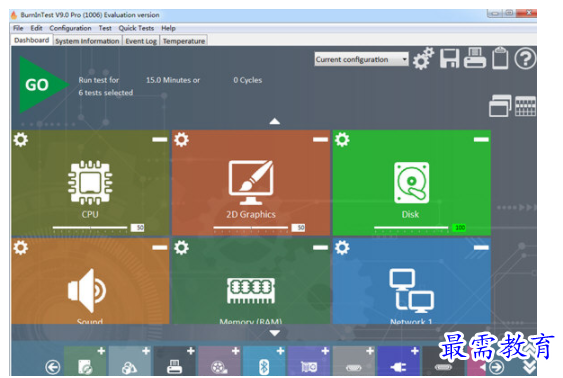Viewport: 563px width, 378px height.
Task: Select the Dashboard tab
Action: pyautogui.click(x=32, y=40)
